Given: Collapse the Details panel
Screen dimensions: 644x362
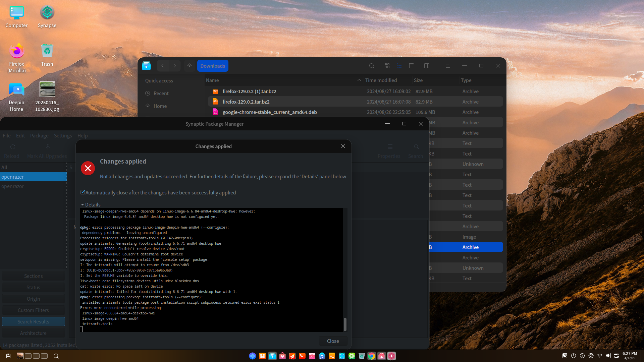Looking at the screenshot, I should pyautogui.click(x=83, y=205).
